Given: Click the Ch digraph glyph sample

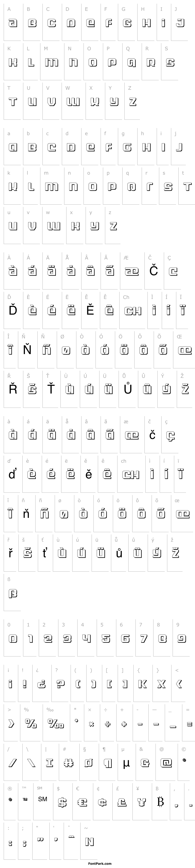Looking at the screenshot, I should pos(133,311).
